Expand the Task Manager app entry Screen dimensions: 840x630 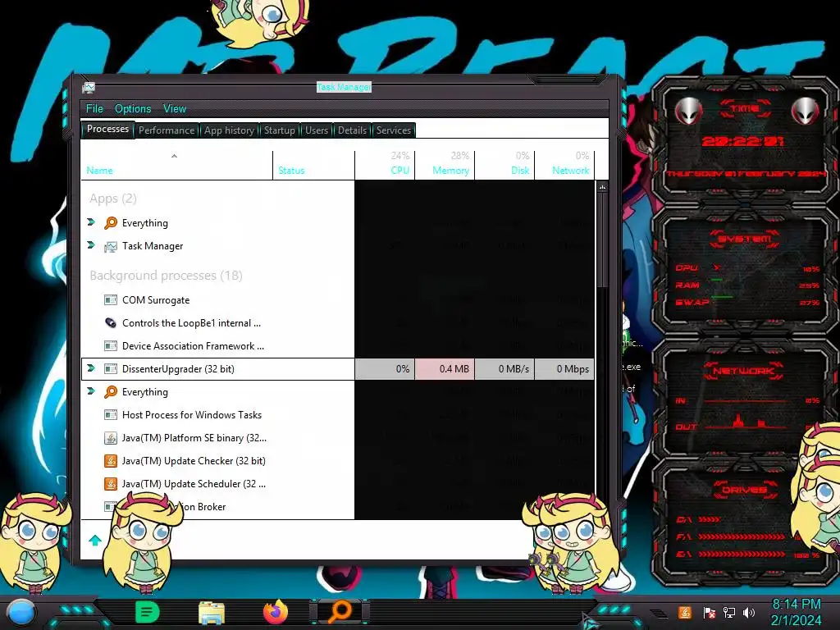[x=91, y=244]
